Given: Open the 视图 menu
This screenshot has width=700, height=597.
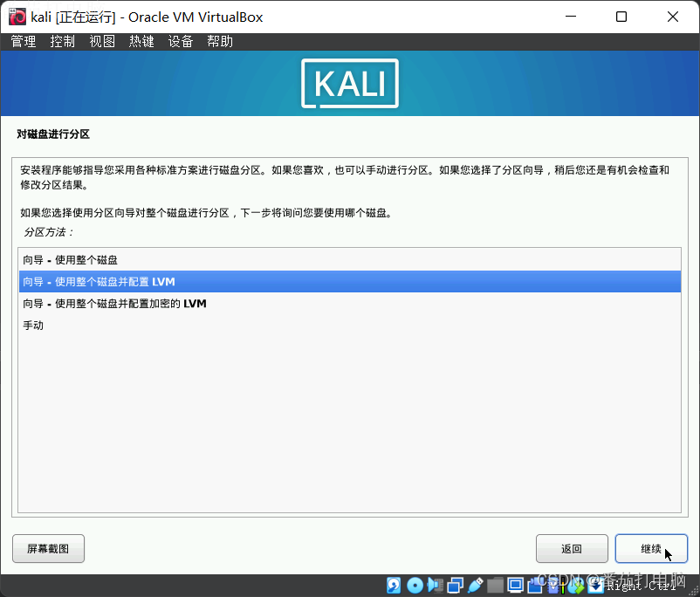Looking at the screenshot, I should (102, 42).
